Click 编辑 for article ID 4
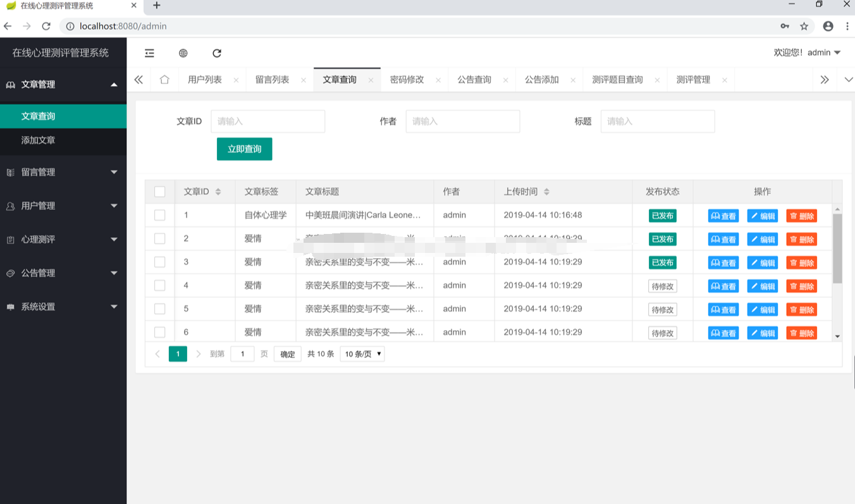Image resolution: width=855 pixels, height=504 pixels. [x=763, y=286]
